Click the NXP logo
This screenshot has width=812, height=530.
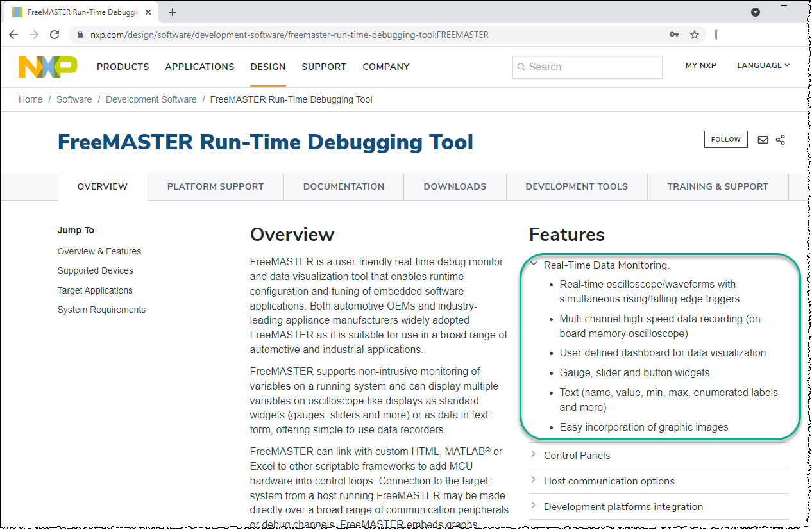click(x=47, y=67)
